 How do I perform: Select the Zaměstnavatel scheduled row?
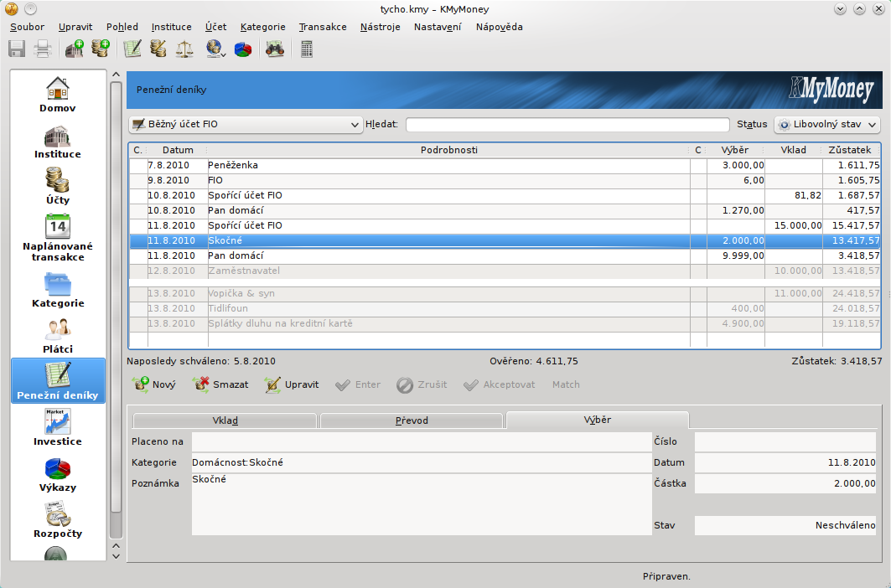tap(505, 271)
